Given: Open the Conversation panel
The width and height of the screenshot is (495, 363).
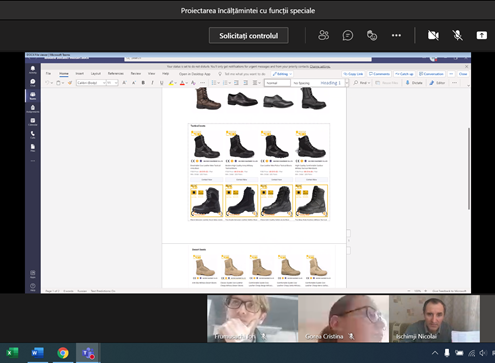Looking at the screenshot, I should (431, 74).
